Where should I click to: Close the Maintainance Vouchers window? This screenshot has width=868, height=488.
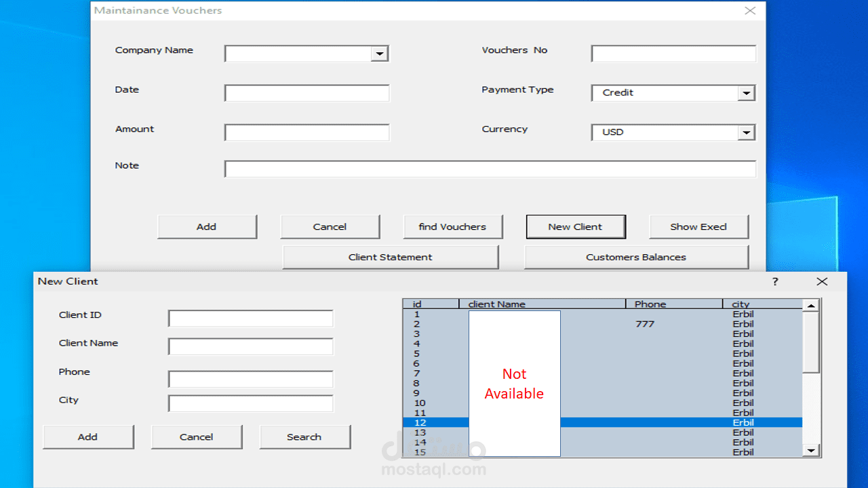pos(750,11)
